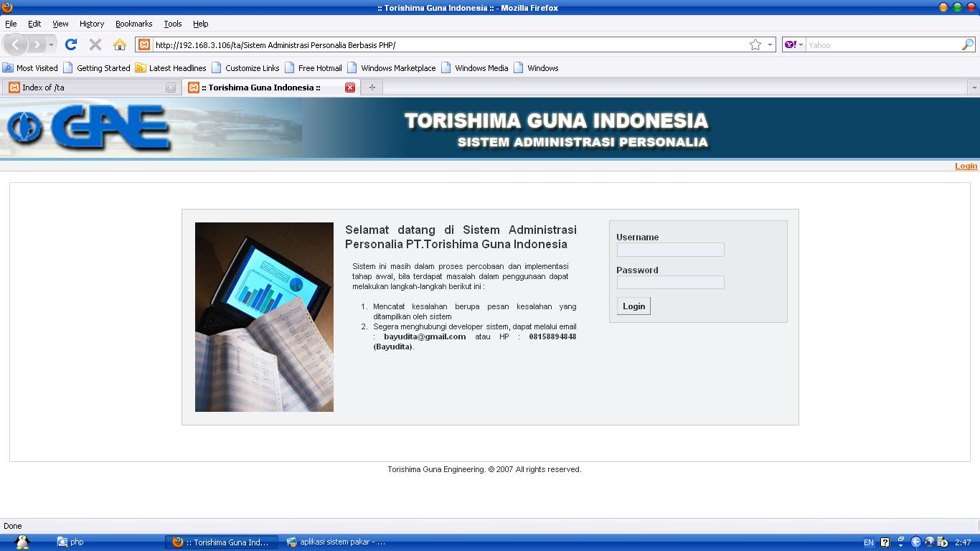980x551 pixels.
Task: Click the footer copyright text
Action: [484, 469]
